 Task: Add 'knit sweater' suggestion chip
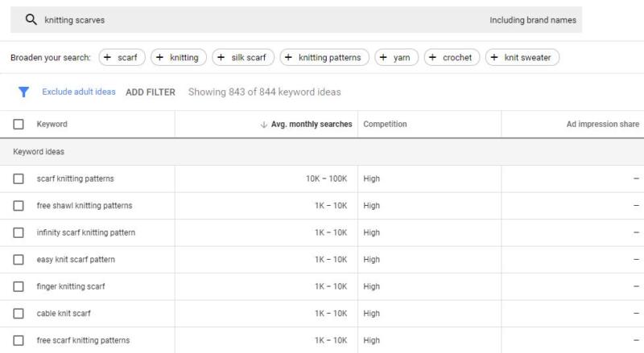522,58
